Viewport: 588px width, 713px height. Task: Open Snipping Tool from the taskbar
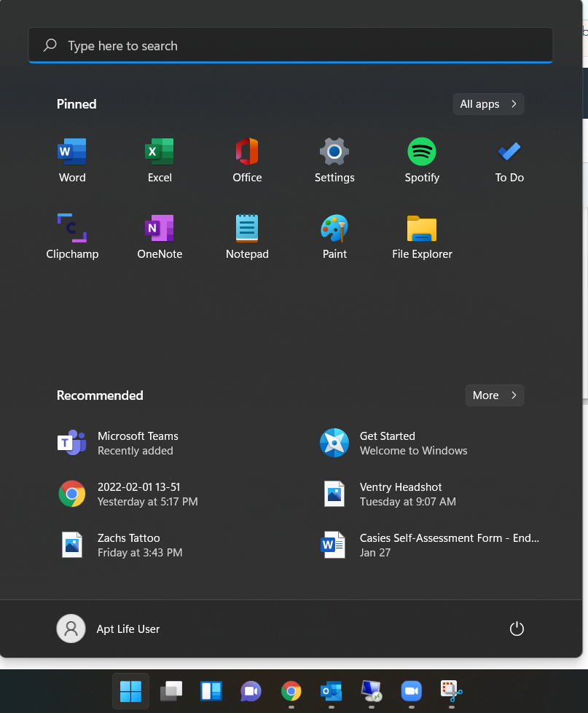pos(451,691)
